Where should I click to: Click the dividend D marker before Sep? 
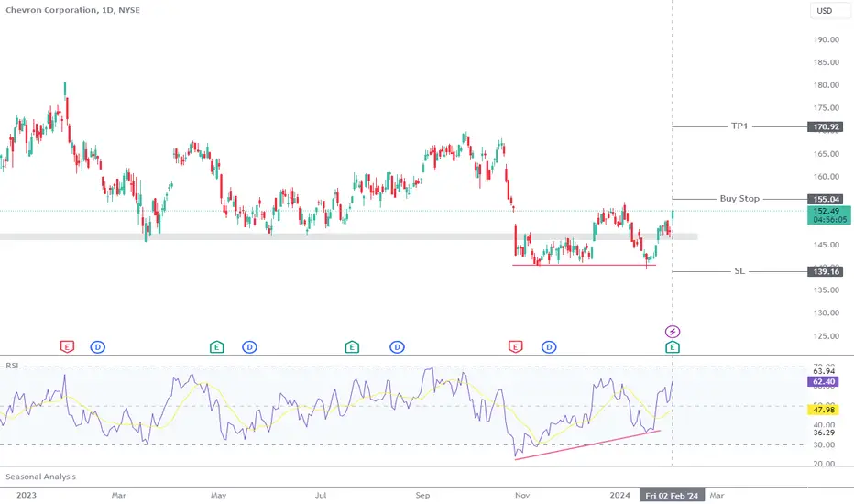pos(397,347)
